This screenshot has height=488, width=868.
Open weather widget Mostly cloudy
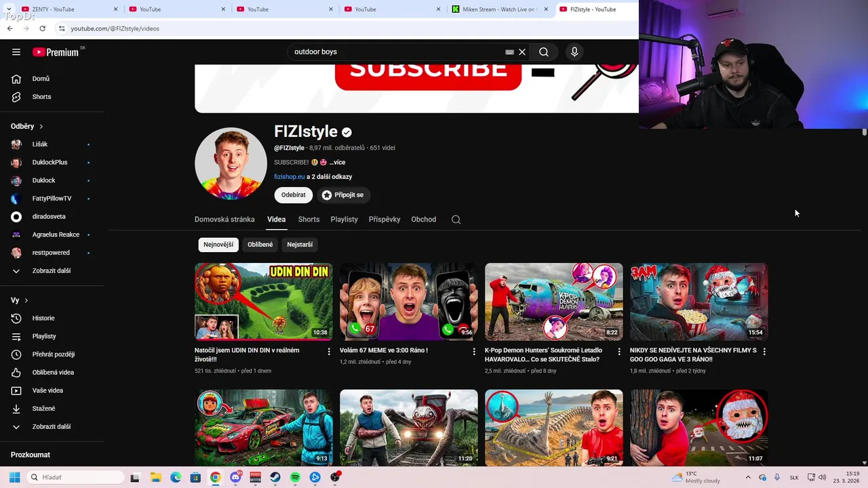(x=695, y=477)
